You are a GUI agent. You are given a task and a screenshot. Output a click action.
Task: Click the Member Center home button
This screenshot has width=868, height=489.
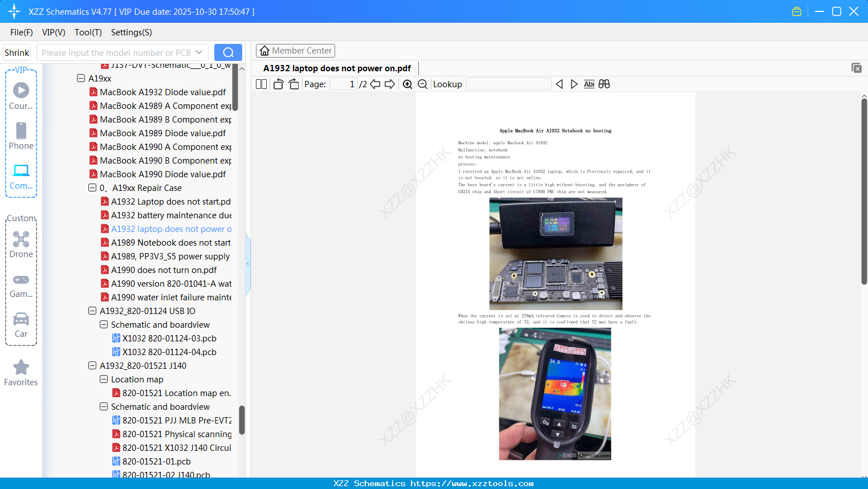[295, 51]
